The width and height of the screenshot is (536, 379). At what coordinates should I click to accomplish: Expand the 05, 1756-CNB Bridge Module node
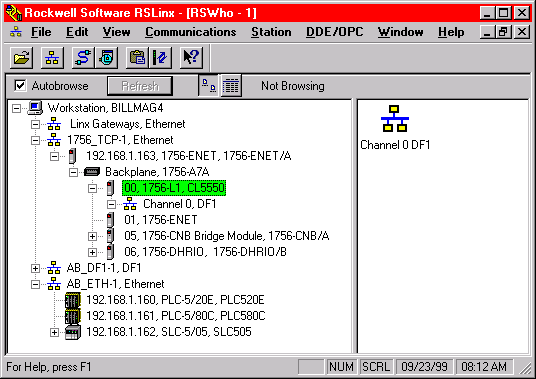click(92, 236)
